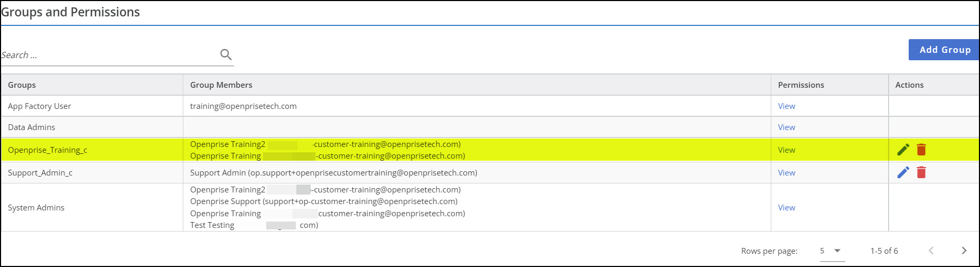Open the rows per page dropdown
The image size is (980, 267).
[831, 251]
